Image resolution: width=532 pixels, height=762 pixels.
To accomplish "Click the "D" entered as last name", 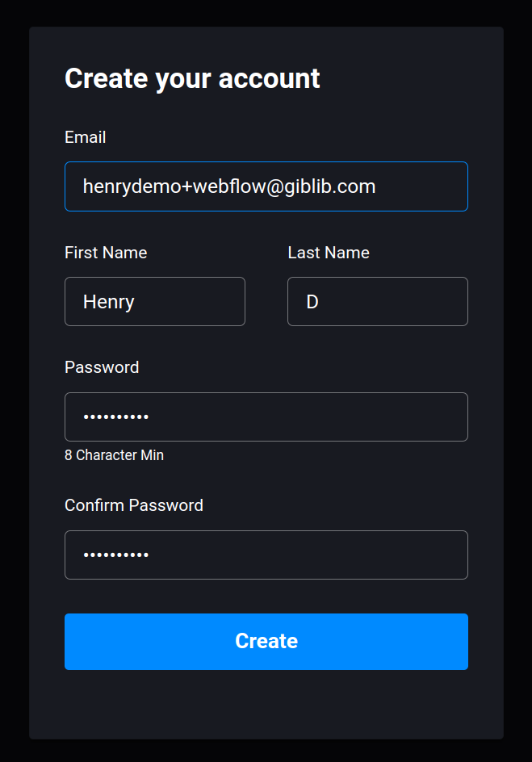I will click(x=312, y=302).
